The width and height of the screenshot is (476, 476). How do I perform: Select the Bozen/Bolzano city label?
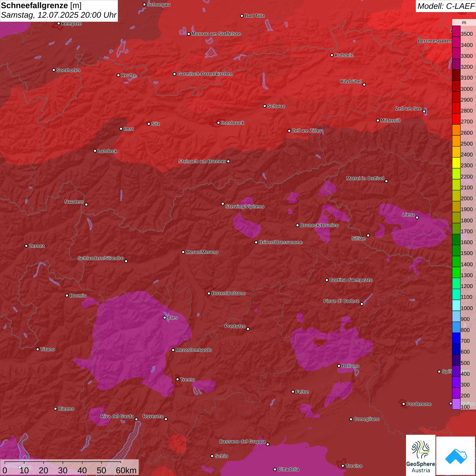[228, 293]
